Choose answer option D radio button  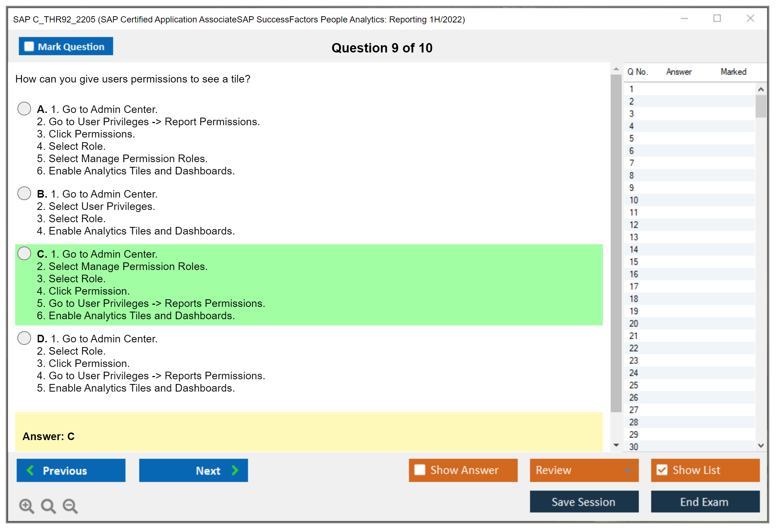tap(24, 338)
